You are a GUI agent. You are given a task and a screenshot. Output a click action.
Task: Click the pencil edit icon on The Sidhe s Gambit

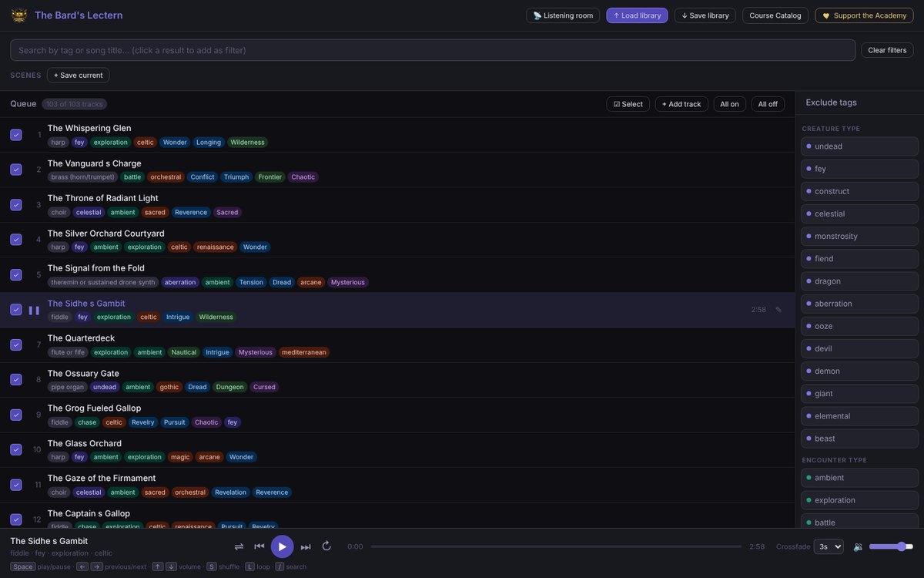click(778, 310)
